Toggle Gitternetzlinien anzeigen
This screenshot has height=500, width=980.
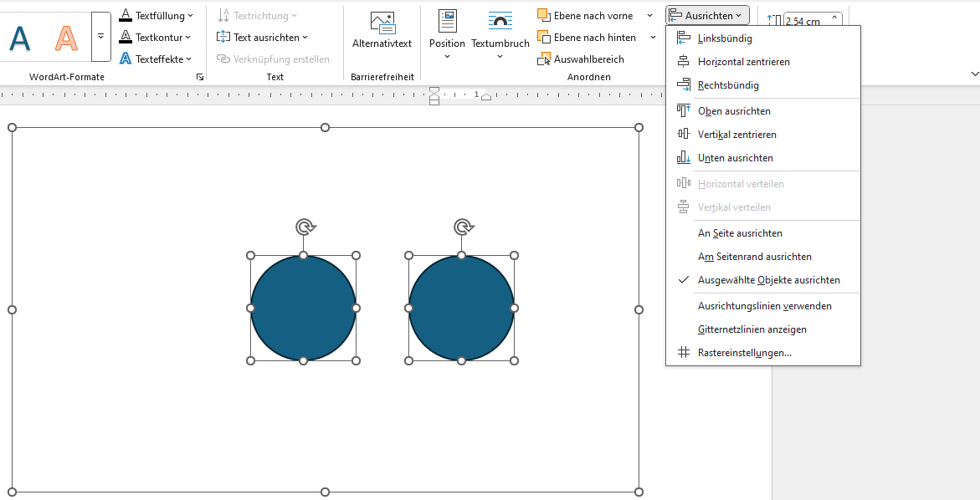[762, 329]
